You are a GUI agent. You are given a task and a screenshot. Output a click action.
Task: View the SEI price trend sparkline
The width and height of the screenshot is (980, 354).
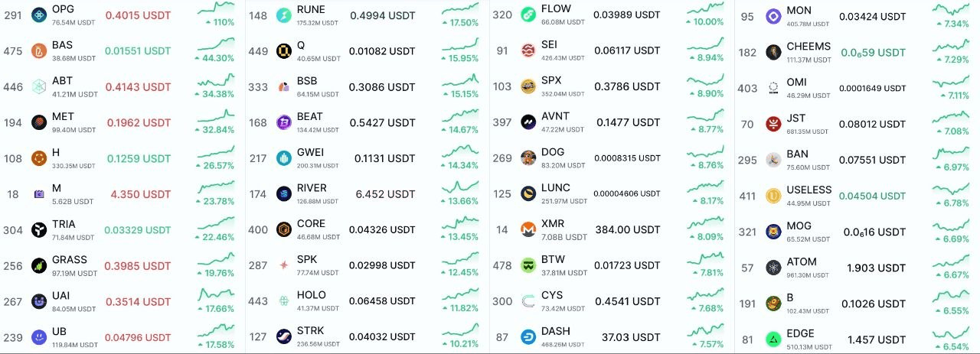(x=705, y=44)
